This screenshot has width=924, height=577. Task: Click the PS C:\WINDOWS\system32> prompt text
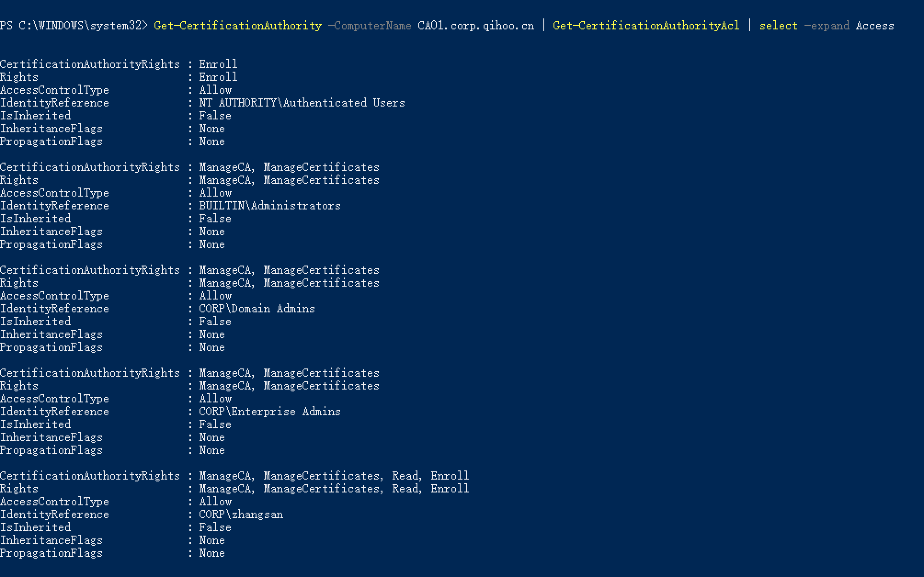click(74, 26)
